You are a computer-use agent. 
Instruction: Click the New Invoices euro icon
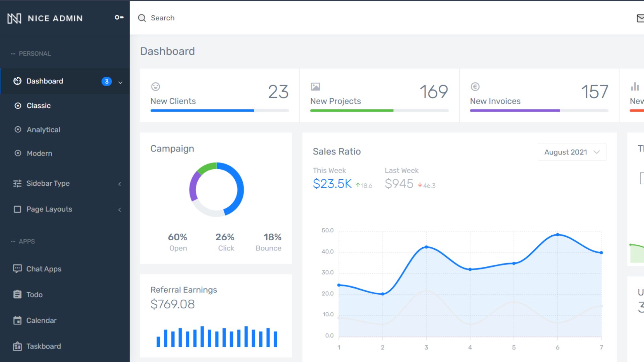tap(475, 87)
